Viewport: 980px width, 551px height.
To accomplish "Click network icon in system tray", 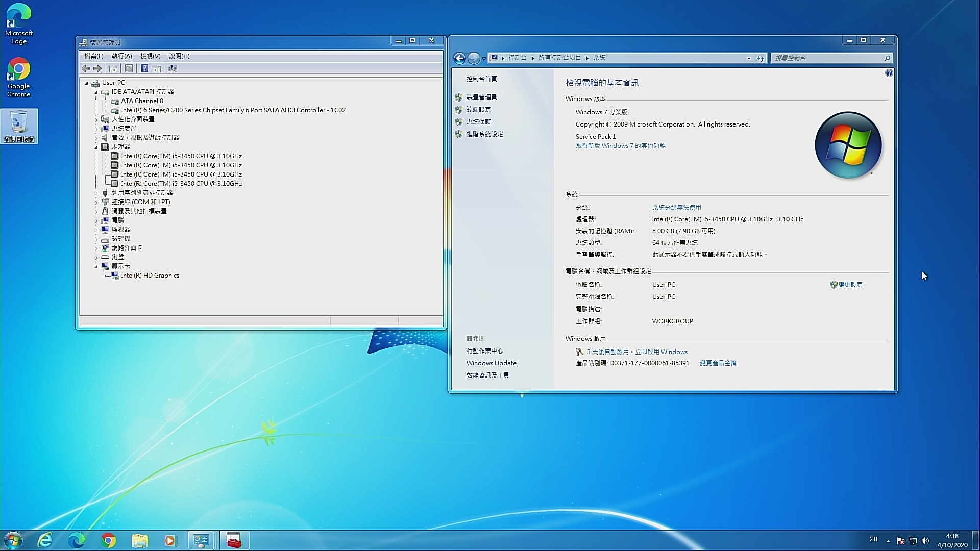I will tap(913, 540).
